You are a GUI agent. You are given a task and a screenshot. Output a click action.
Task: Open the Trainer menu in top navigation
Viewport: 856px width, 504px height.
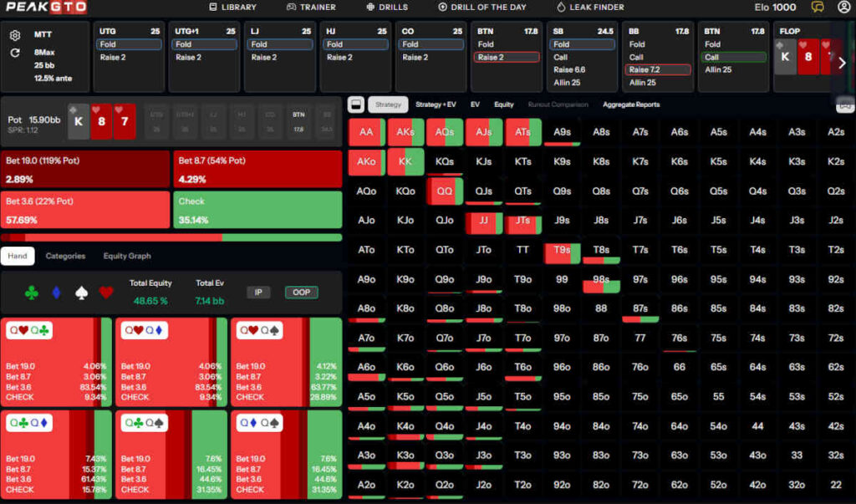[311, 8]
